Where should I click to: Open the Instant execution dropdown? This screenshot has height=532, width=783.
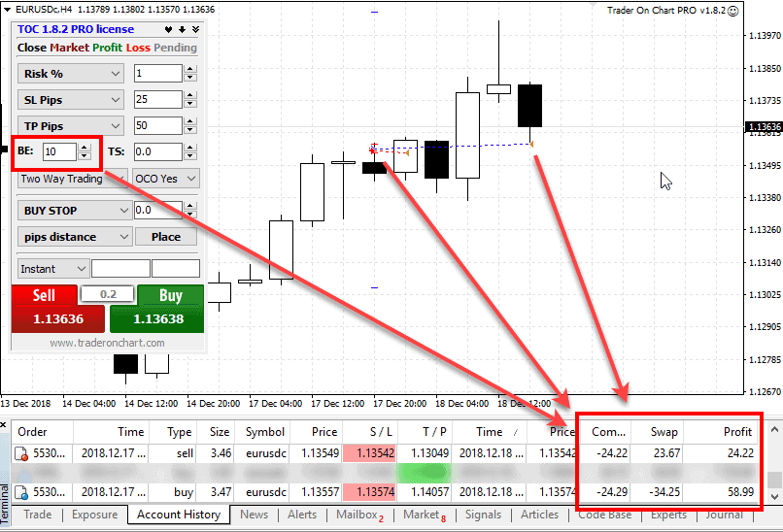(53, 269)
